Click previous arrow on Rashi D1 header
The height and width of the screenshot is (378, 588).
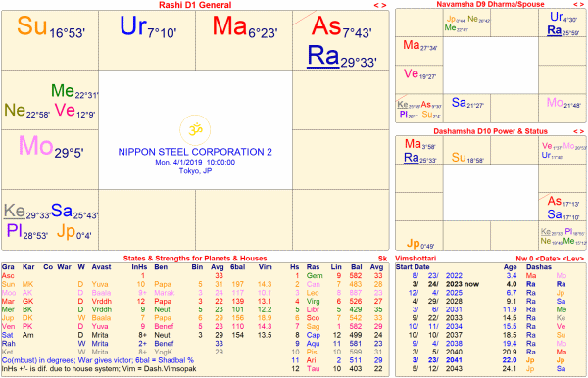375,5
